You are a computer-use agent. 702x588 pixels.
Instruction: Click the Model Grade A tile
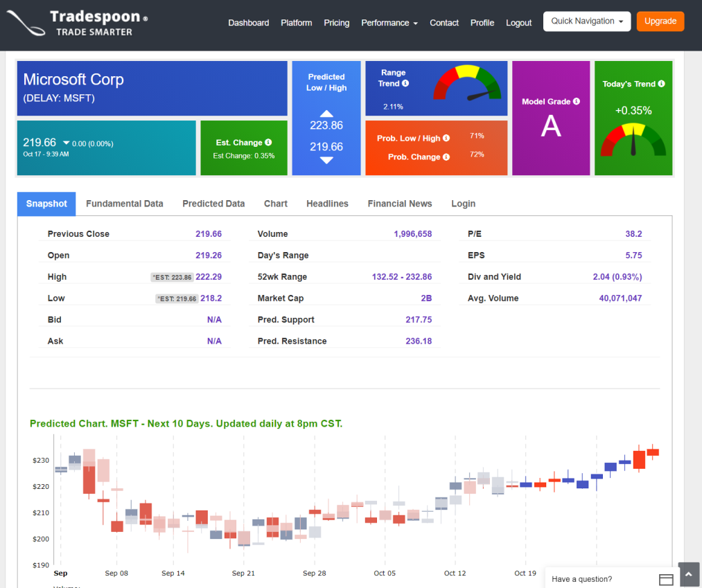click(x=551, y=118)
